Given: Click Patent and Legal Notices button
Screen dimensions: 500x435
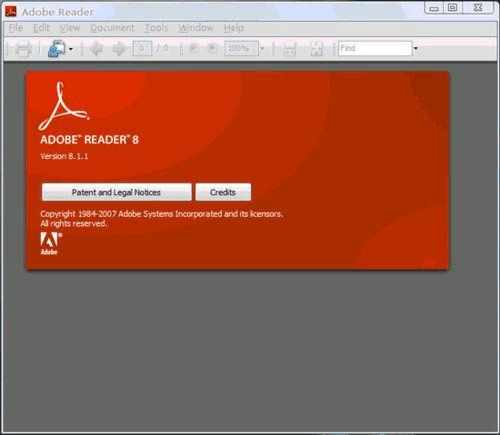Looking at the screenshot, I should (117, 192).
